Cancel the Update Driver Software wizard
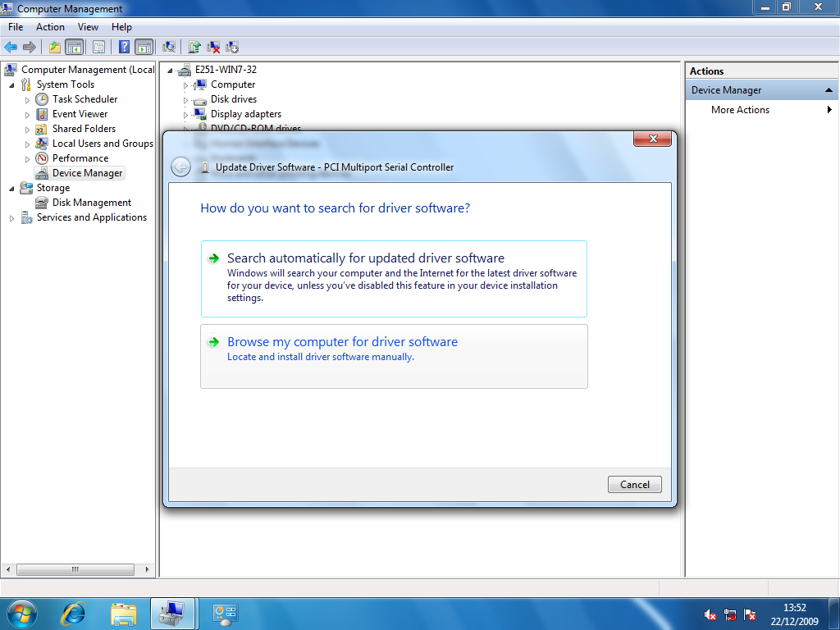Image resolution: width=840 pixels, height=630 pixels. point(634,484)
